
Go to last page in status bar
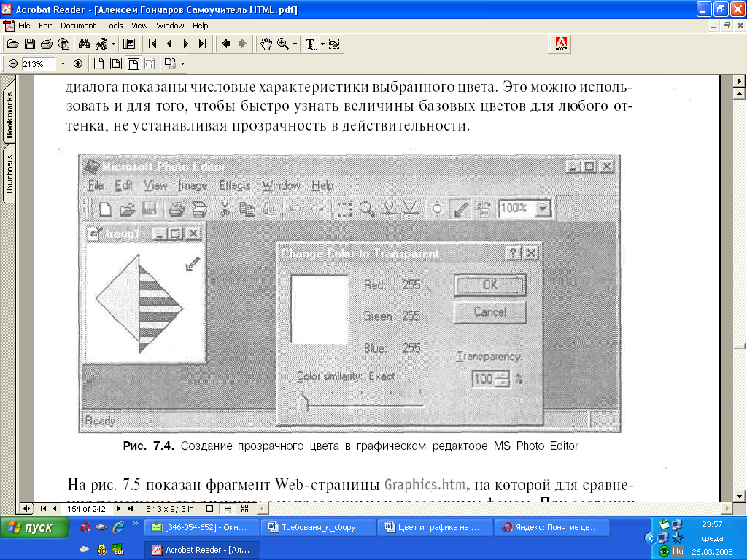pos(130,509)
